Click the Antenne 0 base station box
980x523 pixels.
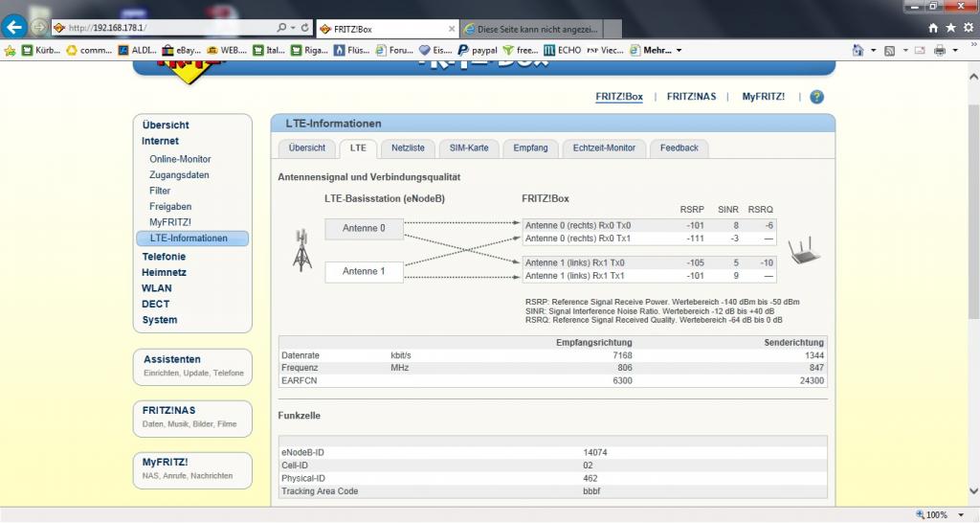(x=364, y=229)
